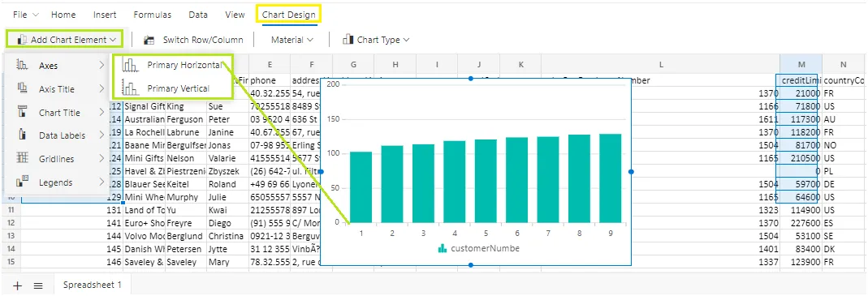
Task: Click the File menu dropdown chevron
Action: (x=36, y=15)
